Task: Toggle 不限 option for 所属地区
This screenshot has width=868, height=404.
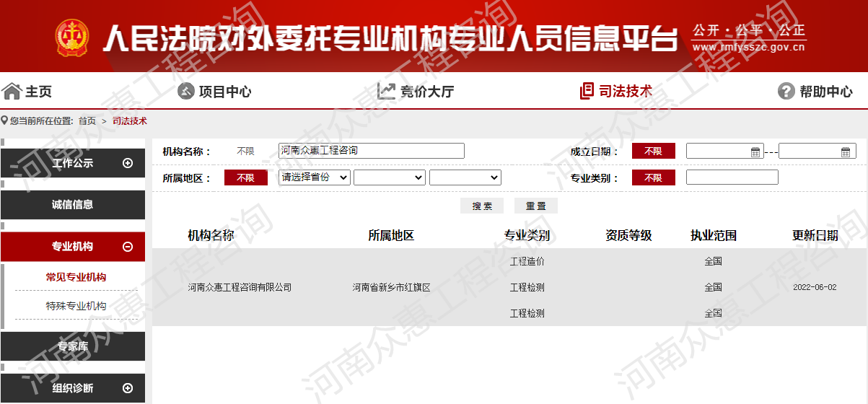Action: point(245,177)
